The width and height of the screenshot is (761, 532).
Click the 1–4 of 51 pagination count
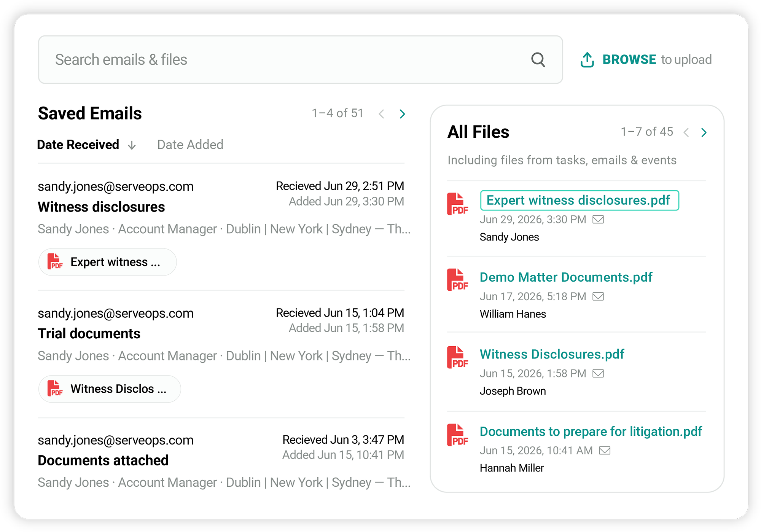coord(338,113)
